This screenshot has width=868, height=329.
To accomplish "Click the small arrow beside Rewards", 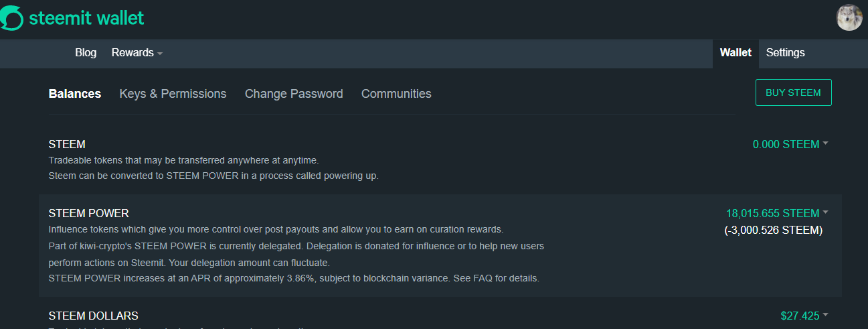I will [x=160, y=53].
